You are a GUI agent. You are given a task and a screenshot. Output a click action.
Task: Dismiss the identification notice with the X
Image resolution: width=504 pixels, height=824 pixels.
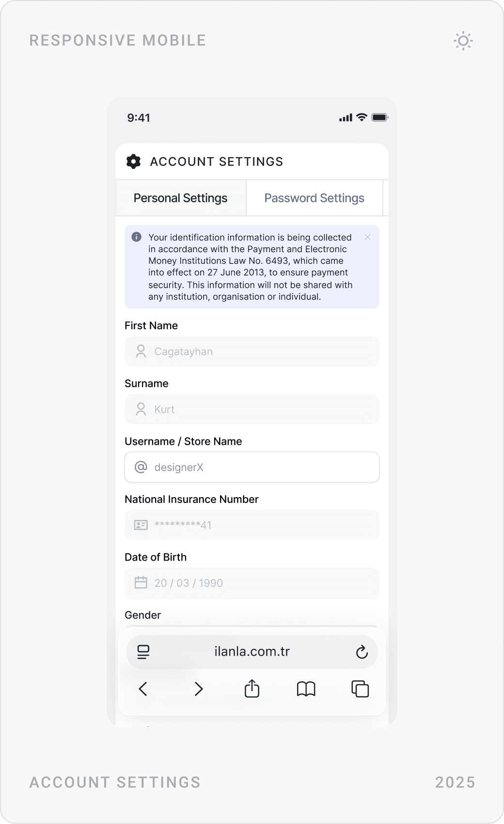(x=368, y=237)
